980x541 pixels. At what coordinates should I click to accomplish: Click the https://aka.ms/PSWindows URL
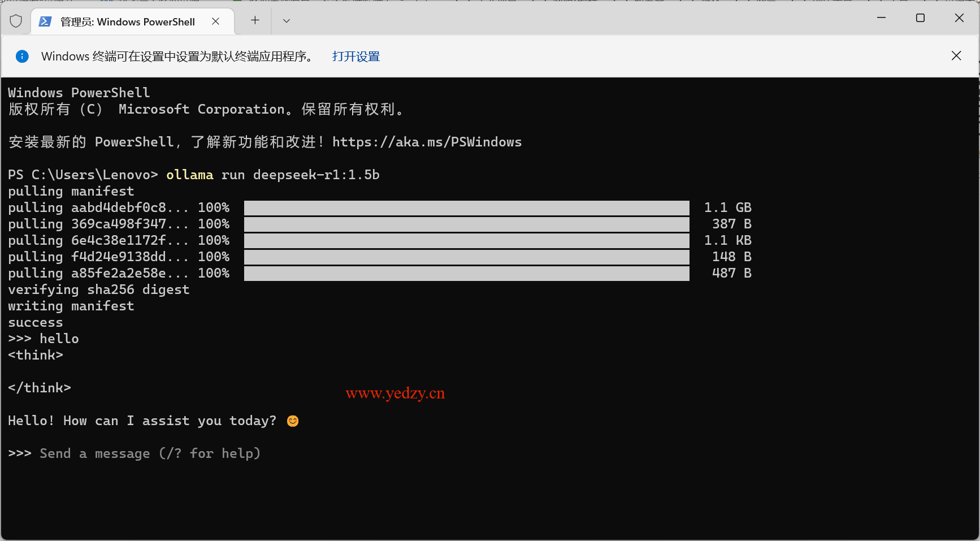427,142
